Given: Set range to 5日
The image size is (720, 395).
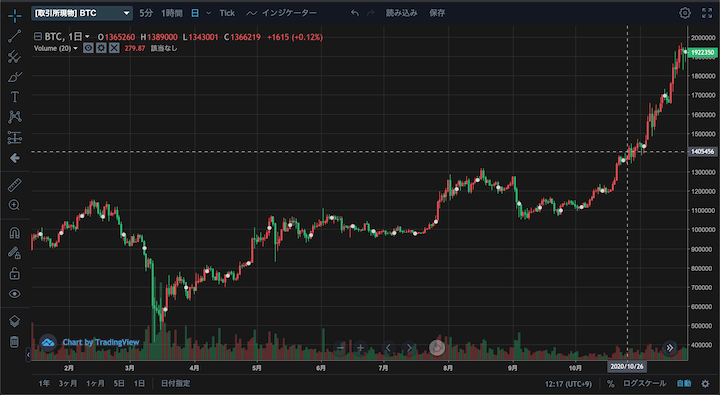Looking at the screenshot, I should tap(119, 384).
